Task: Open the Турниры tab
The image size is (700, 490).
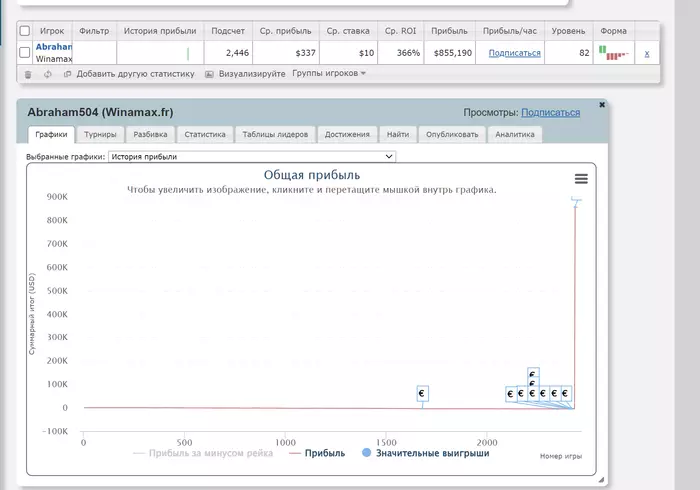Action: tap(100, 134)
